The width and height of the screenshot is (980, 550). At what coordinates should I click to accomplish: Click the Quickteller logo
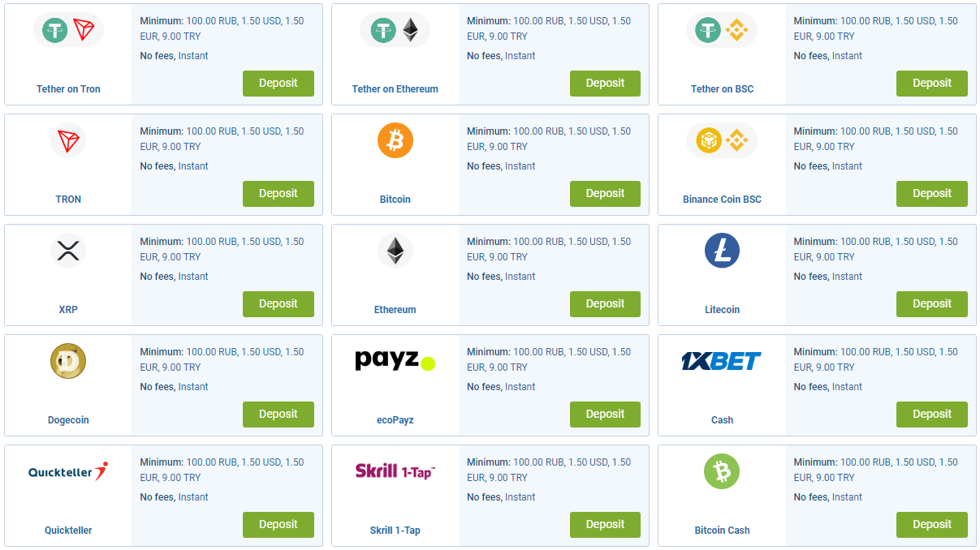pos(68,471)
